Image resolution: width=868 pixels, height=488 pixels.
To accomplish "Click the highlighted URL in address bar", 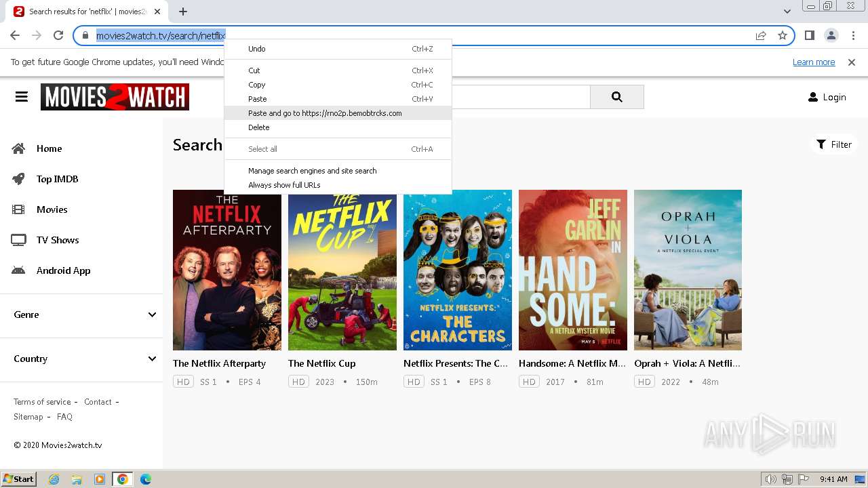I will [x=161, y=36].
